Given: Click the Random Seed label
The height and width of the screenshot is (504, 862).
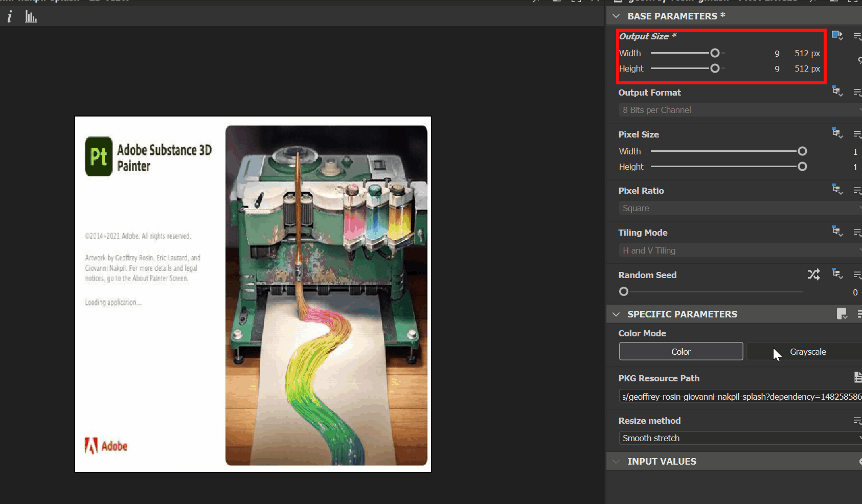Looking at the screenshot, I should click(647, 275).
